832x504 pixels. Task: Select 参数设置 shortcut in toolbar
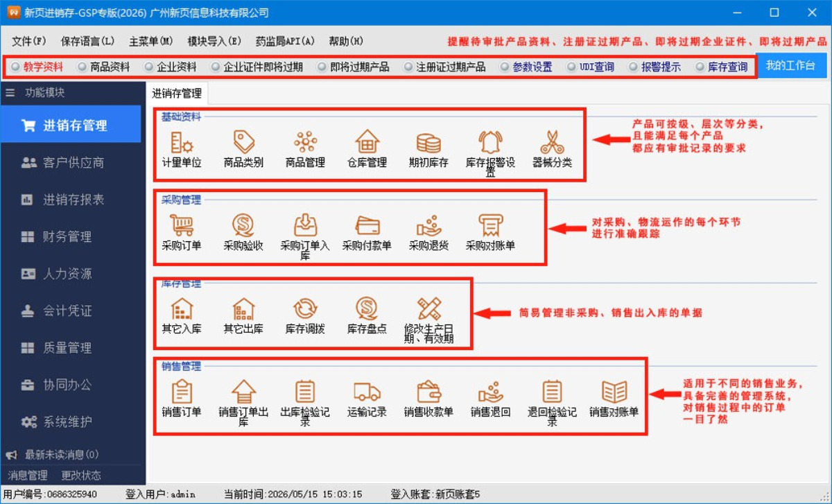[x=526, y=67]
